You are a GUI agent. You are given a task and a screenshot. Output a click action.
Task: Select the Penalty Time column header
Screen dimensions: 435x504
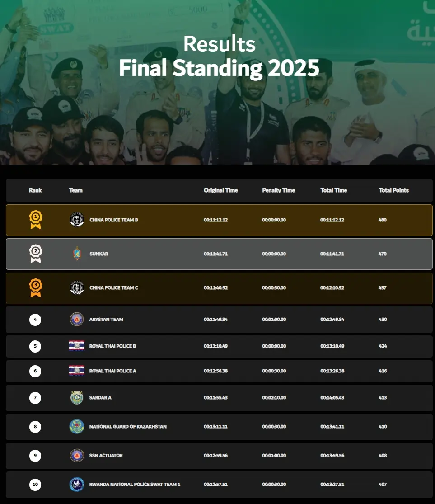(x=278, y=190)
